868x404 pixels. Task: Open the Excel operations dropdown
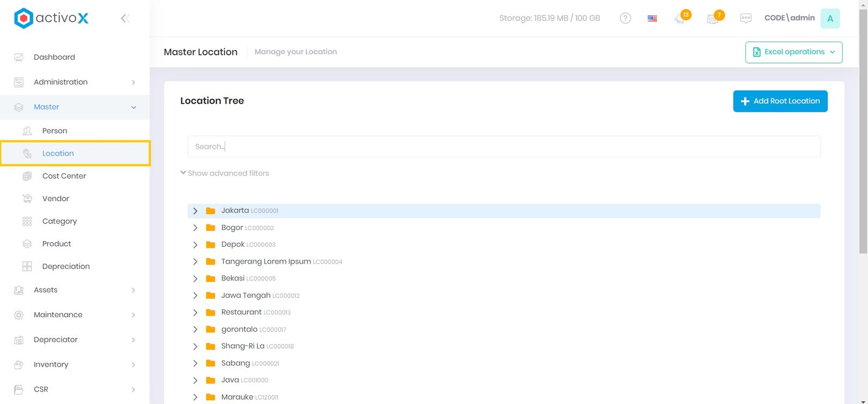click(793, 52)
